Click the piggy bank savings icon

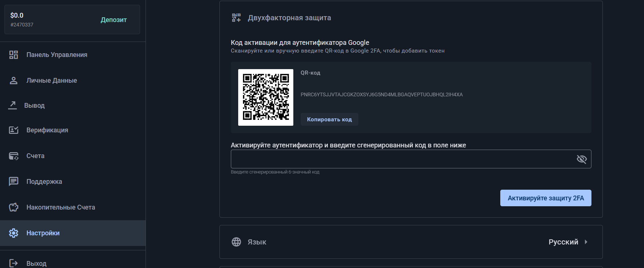coord(14,207)
